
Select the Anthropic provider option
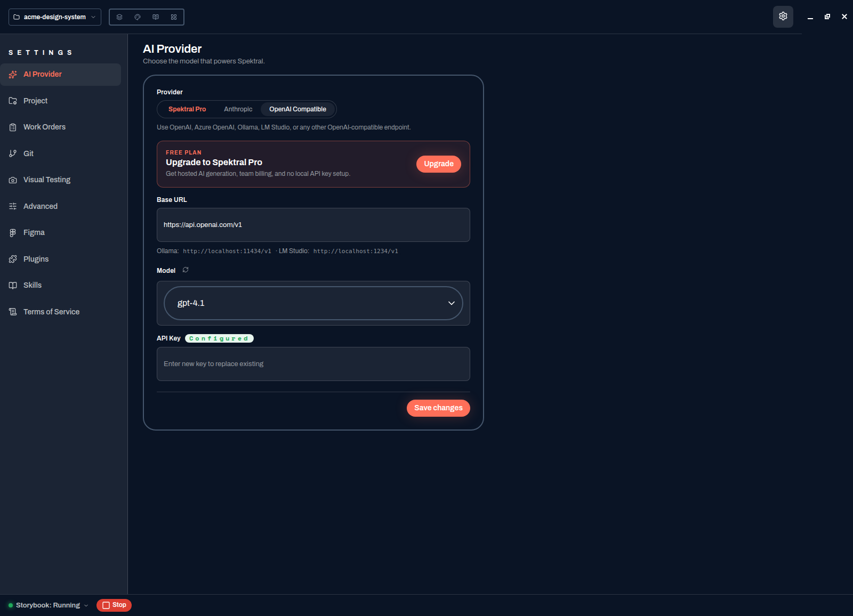(238, 109)
